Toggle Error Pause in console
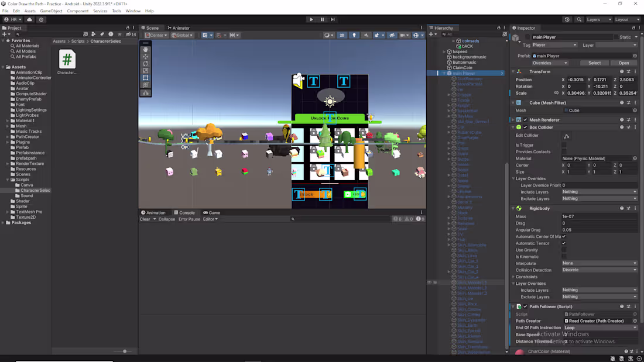 189,219
